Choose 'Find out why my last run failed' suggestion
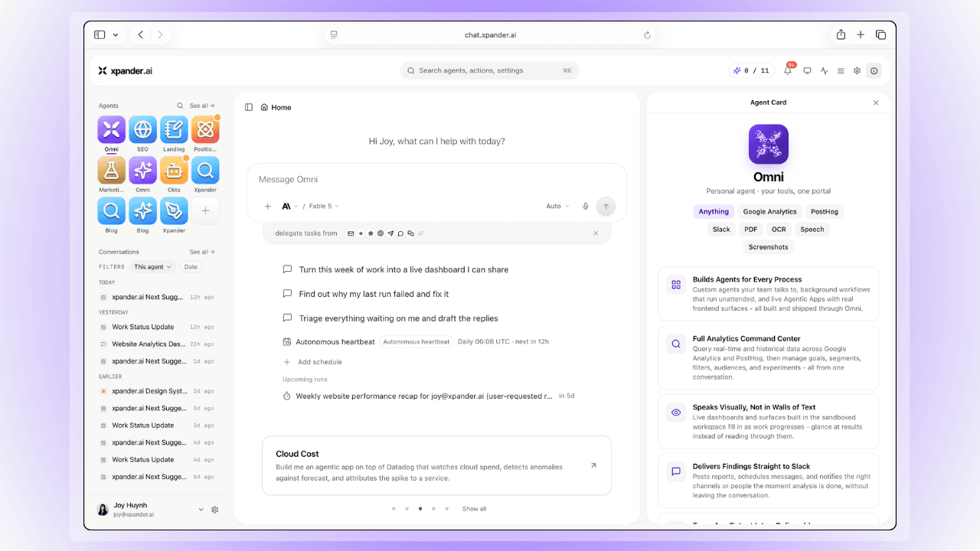 (x=374, y=294)
